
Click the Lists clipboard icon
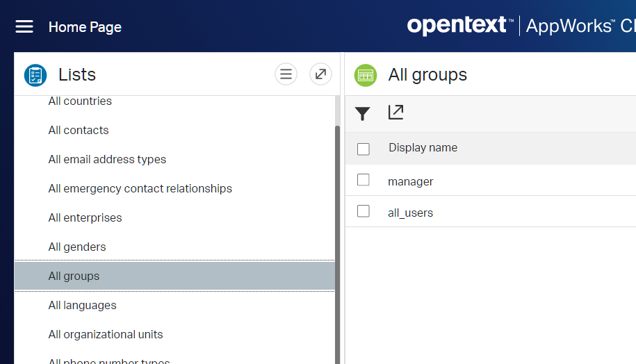[35, 75]
